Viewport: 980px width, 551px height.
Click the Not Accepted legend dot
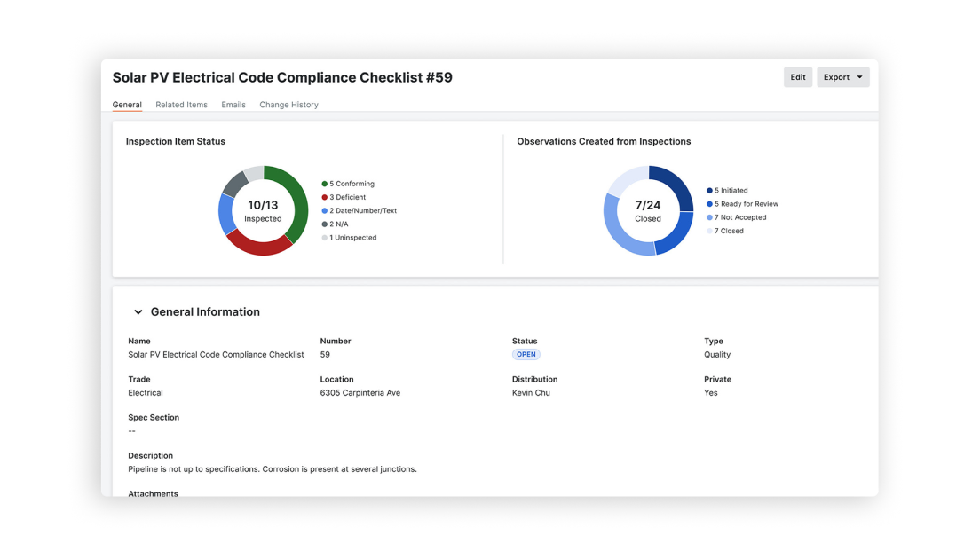click(707, 216)
